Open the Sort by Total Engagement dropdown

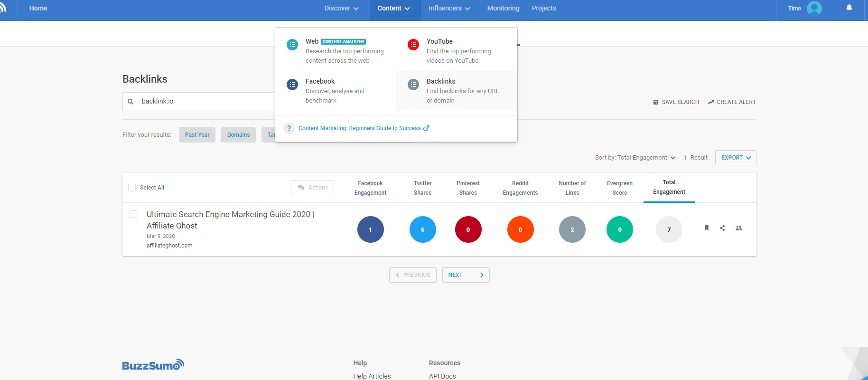click(635, 158)
